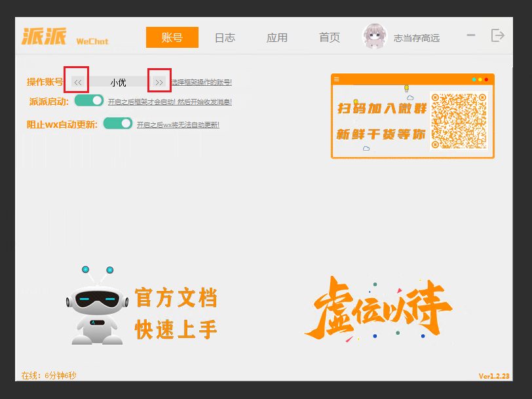Image resolution: width=532 pixels, height=399 pixels.
Task: Click the QR code image
Action: point(459,121)
